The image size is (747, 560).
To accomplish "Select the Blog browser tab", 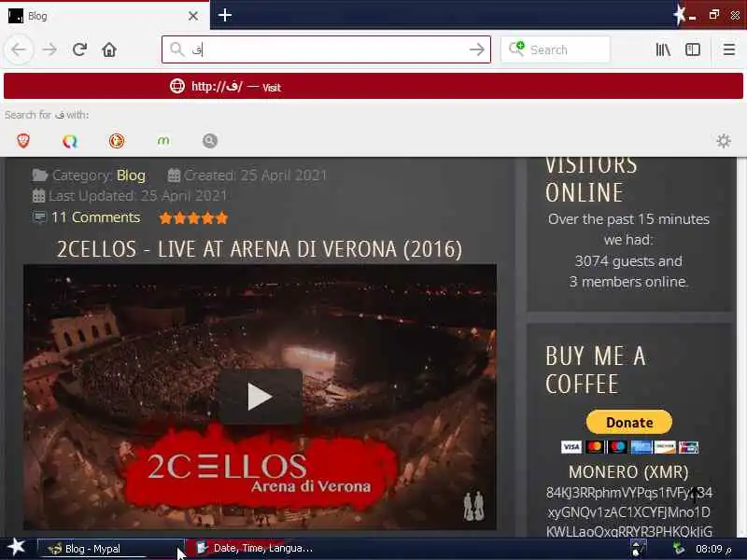I will coord(105,16).
